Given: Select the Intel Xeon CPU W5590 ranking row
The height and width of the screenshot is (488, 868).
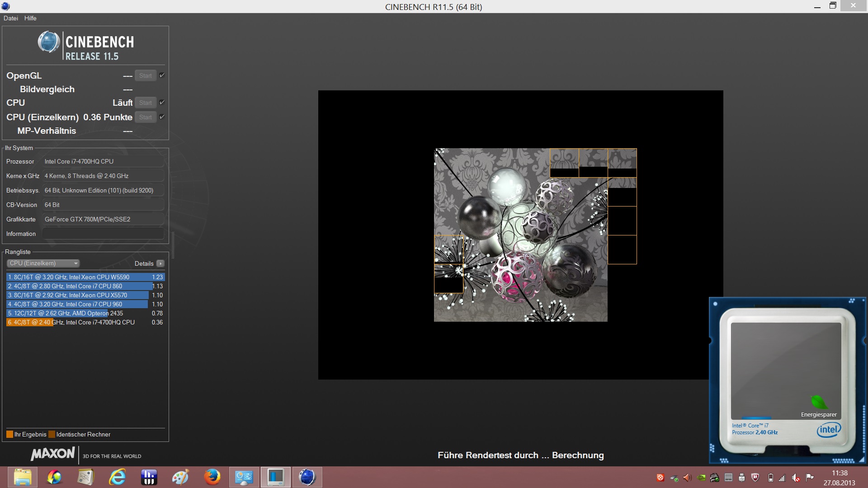Looking at the screenshot, I should pyautogui.click(x=85, y=277).
